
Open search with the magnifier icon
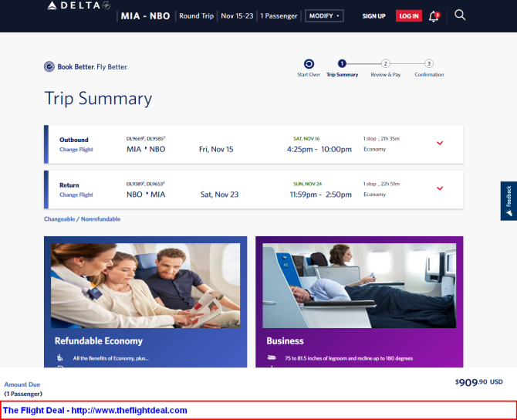pos(460,15)
